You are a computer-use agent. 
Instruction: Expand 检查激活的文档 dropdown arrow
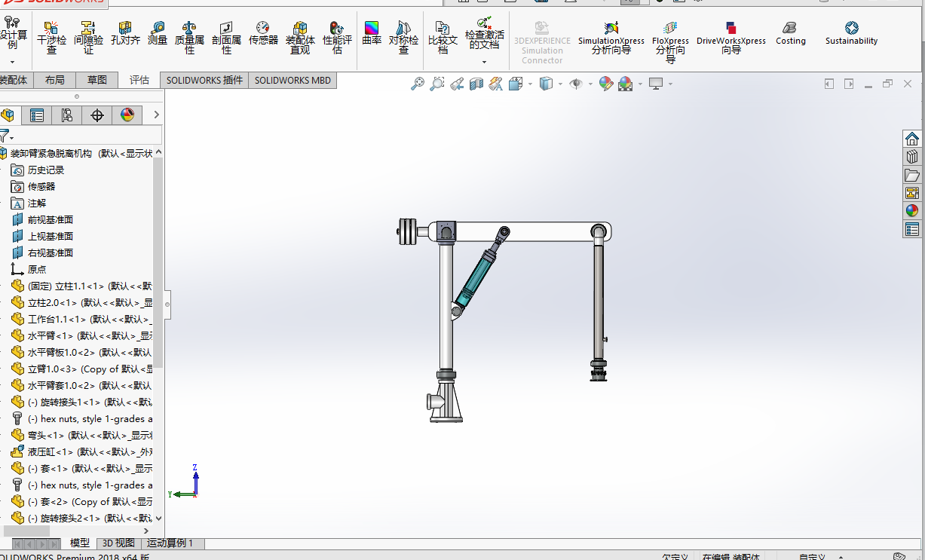(x=484, y=62)
